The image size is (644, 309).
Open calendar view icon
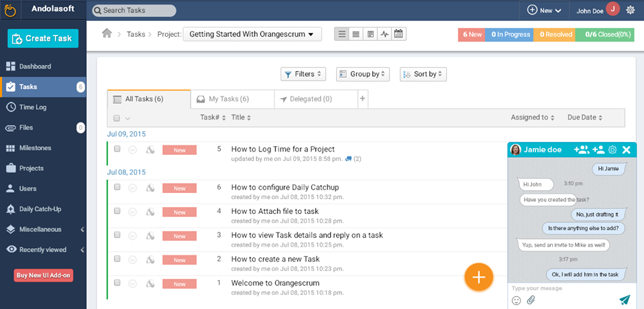coord(398,34)
